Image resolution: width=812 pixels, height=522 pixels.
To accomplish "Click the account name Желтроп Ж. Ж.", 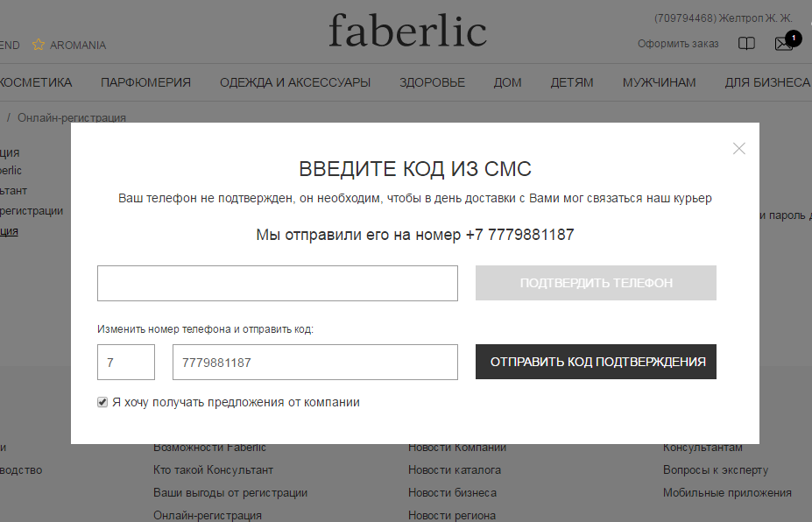I will [756, 18].
